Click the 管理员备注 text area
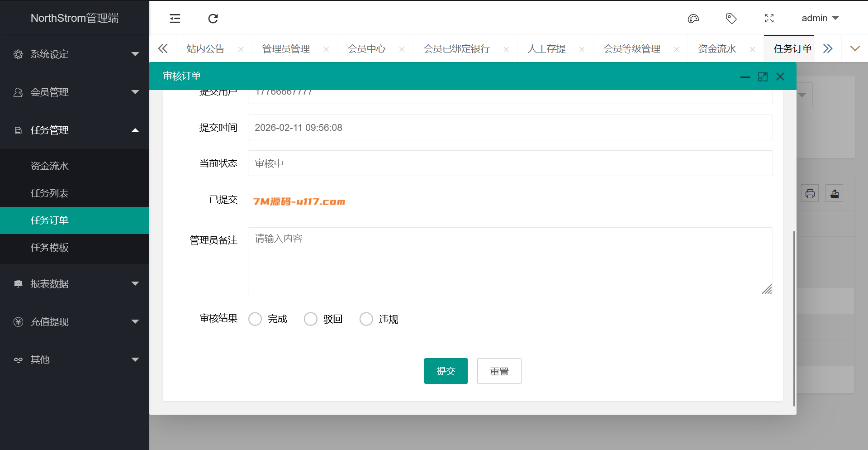 (510, 261)
